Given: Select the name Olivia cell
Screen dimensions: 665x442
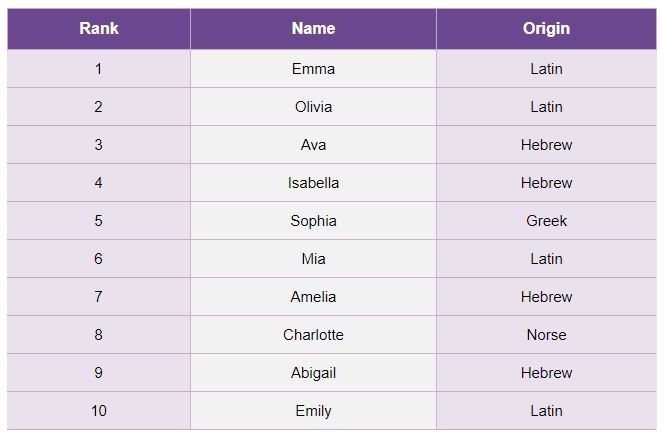Looking at the screenshot, I should (x=313, y=107).
